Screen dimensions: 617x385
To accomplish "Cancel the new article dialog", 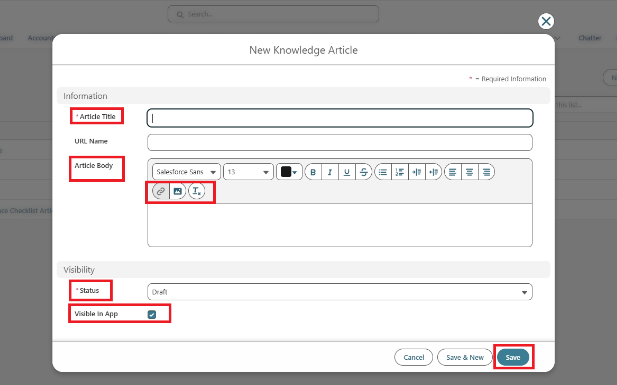I will point(414,357).
